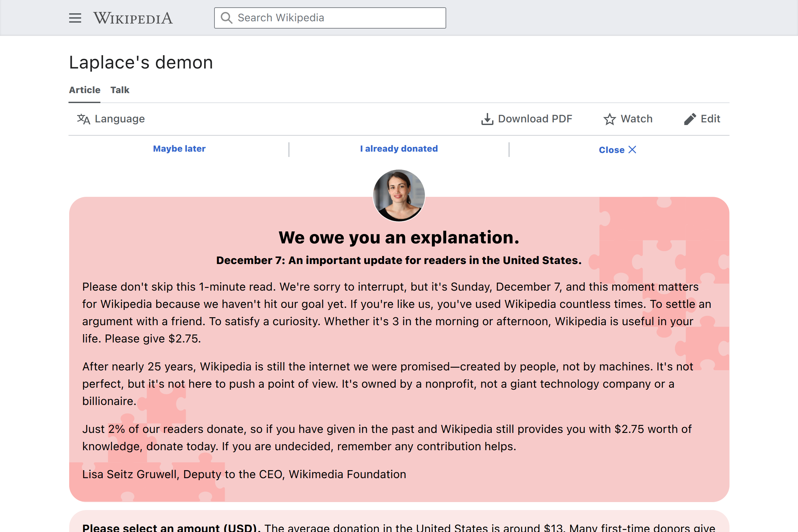Click the heading 'We owe you an explanation.'
This screenshot has width=798, height=532.
(399, 237)
